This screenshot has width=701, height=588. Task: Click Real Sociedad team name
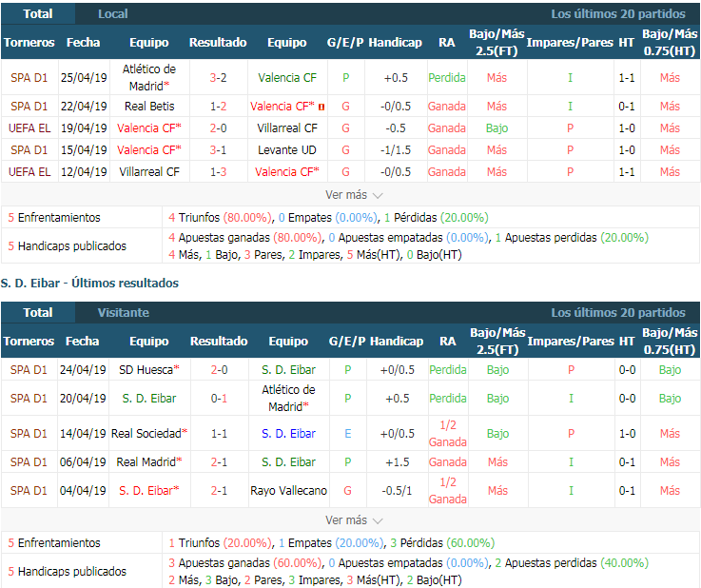149,433
